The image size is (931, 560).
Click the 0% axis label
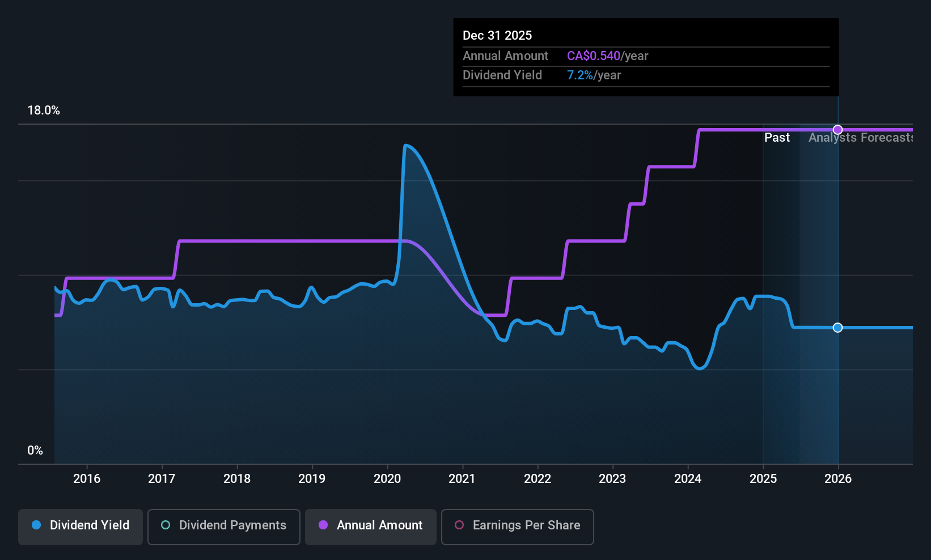35,450
